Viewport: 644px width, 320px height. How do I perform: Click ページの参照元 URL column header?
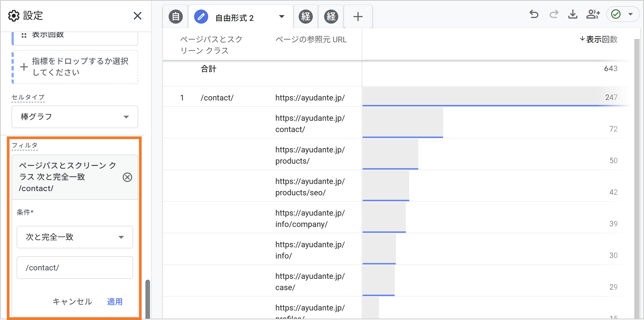coord(311,39)
